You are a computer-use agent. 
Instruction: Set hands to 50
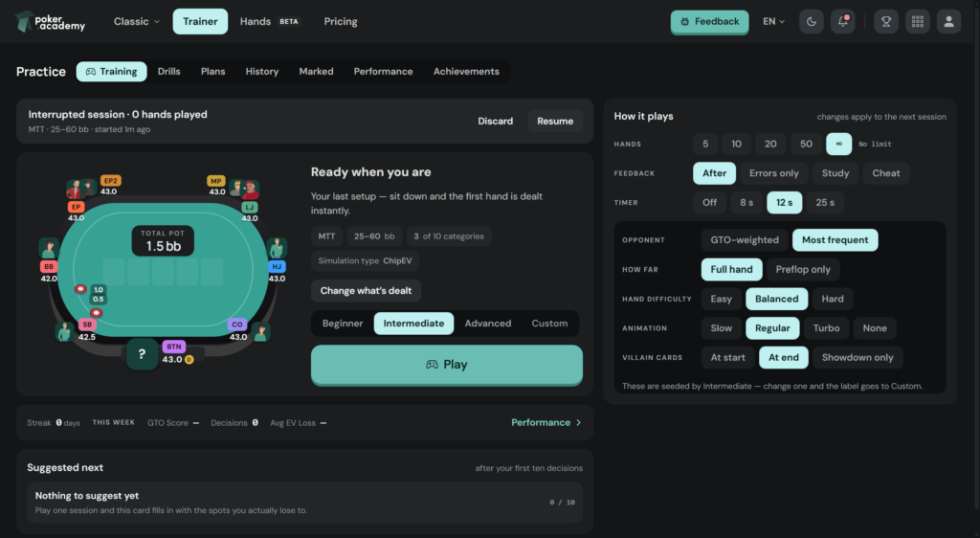pyautogui.click(x=806, y=144)
